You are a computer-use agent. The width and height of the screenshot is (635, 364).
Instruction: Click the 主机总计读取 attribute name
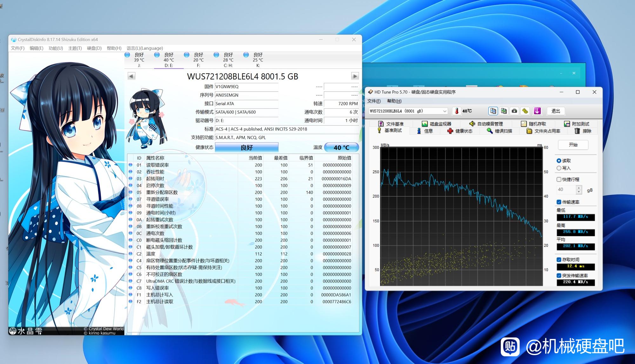tap(160, 302)
